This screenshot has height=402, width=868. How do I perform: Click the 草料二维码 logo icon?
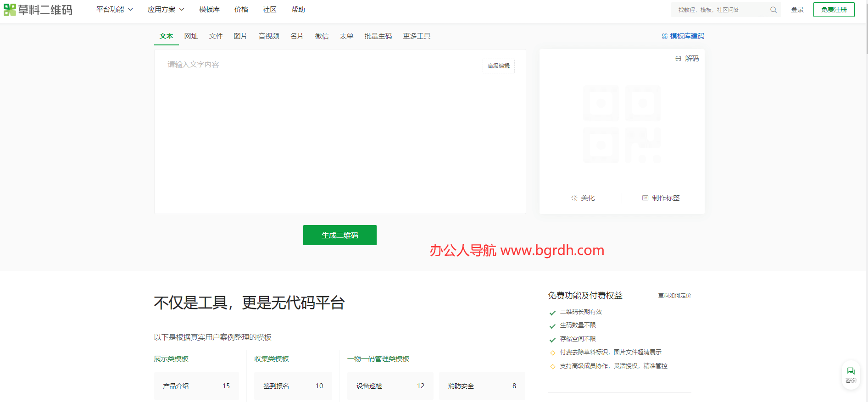click(10, 10)
